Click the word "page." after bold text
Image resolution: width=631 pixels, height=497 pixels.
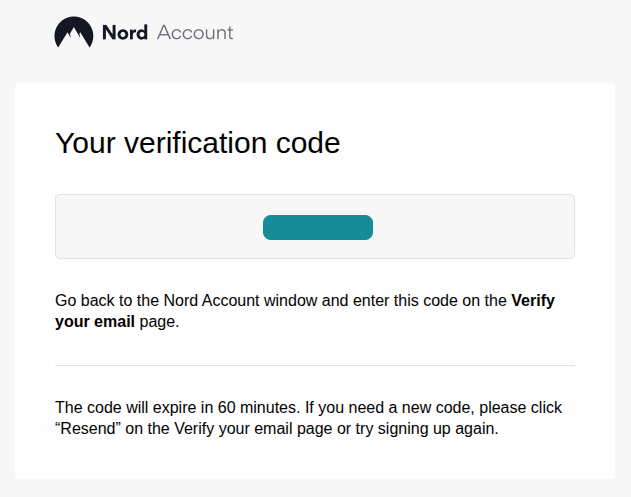coord(158,323)
